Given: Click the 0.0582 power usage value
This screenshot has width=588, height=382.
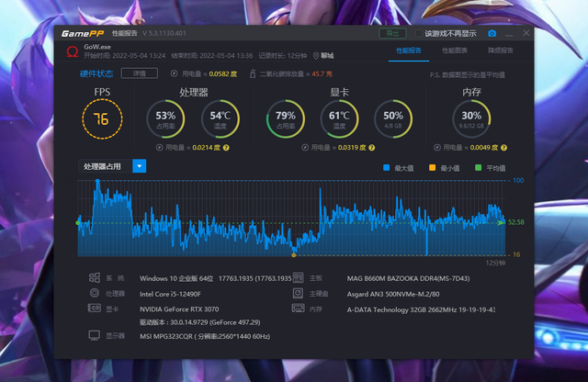Looking at the screenshot, I should point(223,73).
